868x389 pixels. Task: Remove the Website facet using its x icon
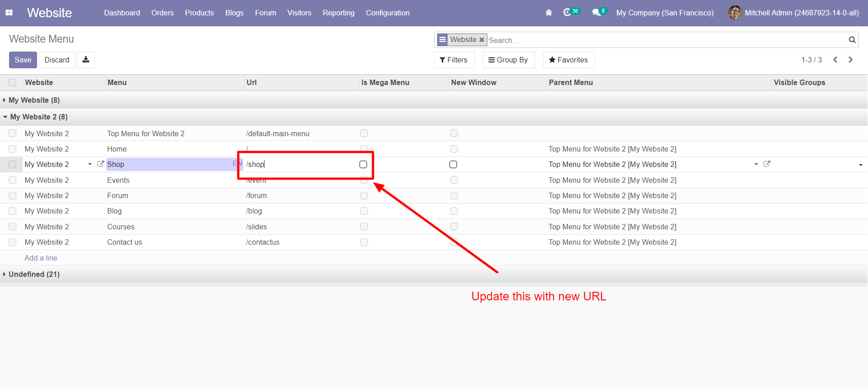click(482, 40)
